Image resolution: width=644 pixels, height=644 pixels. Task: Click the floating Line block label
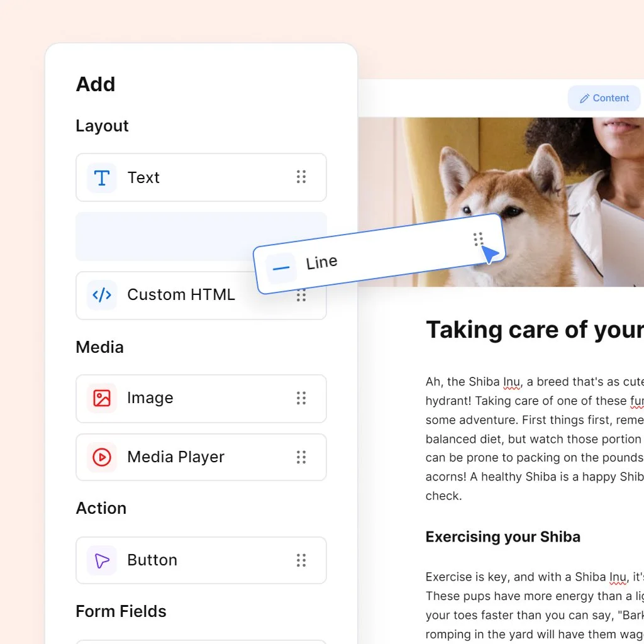(x=321, y=262)
